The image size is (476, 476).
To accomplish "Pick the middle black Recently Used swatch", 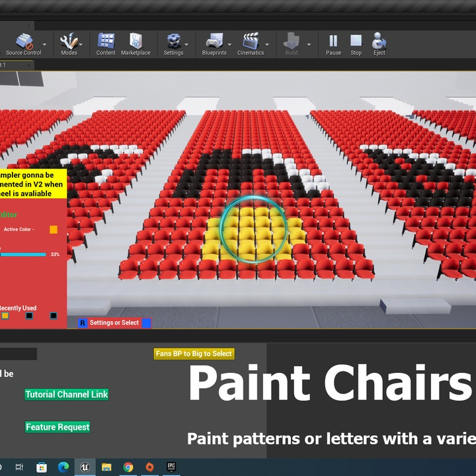I will coord(29,316).
